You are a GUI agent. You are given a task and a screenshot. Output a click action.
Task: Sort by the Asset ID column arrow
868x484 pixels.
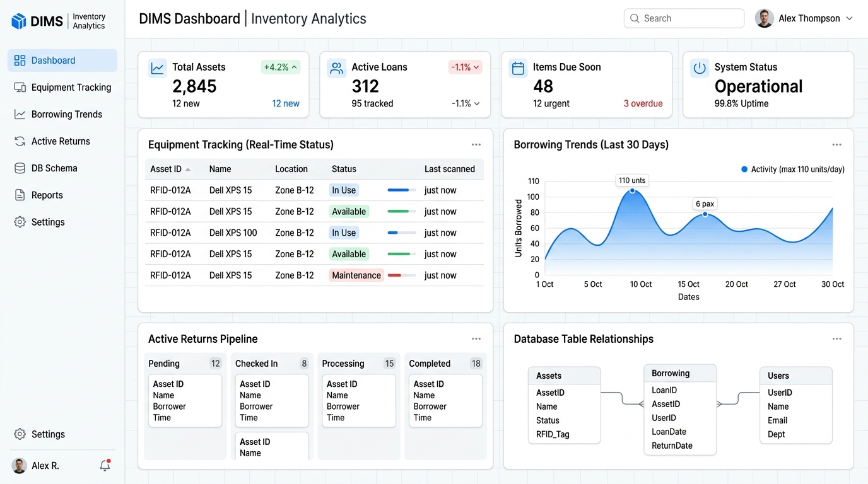coord(188,170)
